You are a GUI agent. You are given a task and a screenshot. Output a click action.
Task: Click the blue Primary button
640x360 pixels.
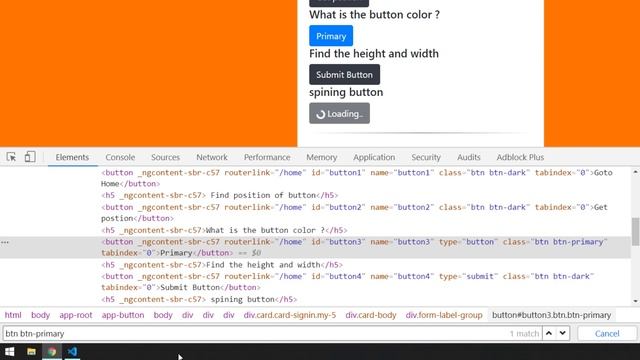(x=331, y=36)
